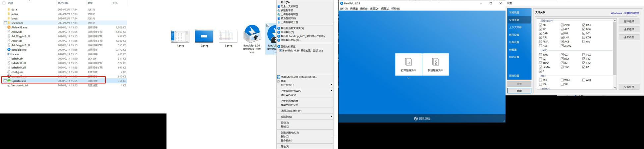The height and width of the screenshot is (149, 644).
Task: Select the 上下文菜单 settings tab
Action: coord(519,27)
